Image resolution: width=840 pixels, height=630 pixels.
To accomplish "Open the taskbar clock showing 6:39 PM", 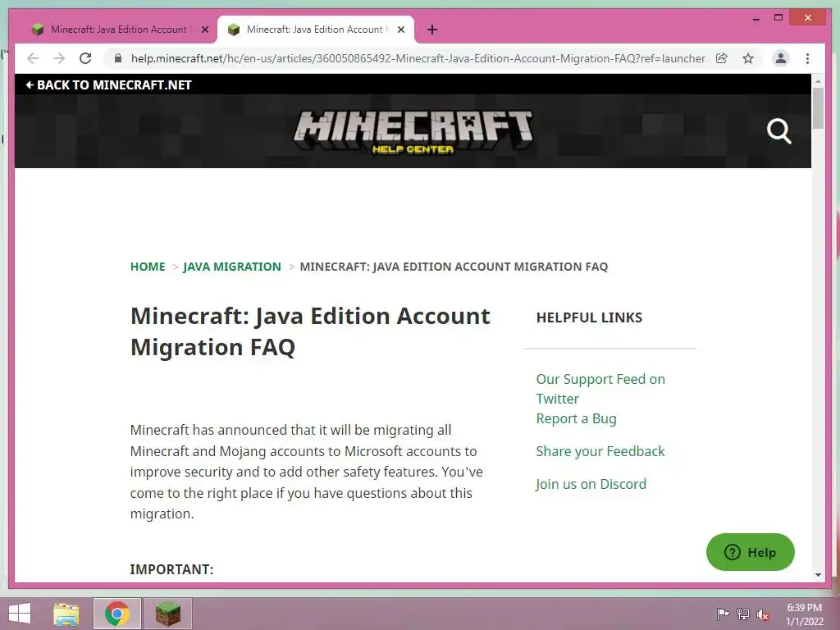I will click(804, 614).
